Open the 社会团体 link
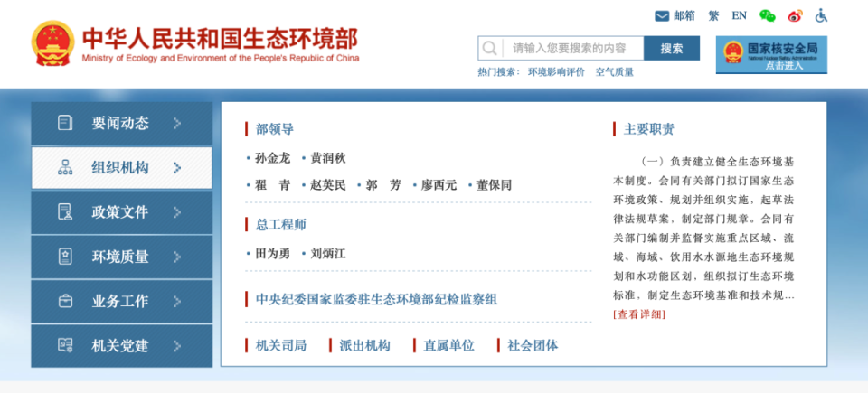This screenshot has height=393, width=868. (533, 346)
